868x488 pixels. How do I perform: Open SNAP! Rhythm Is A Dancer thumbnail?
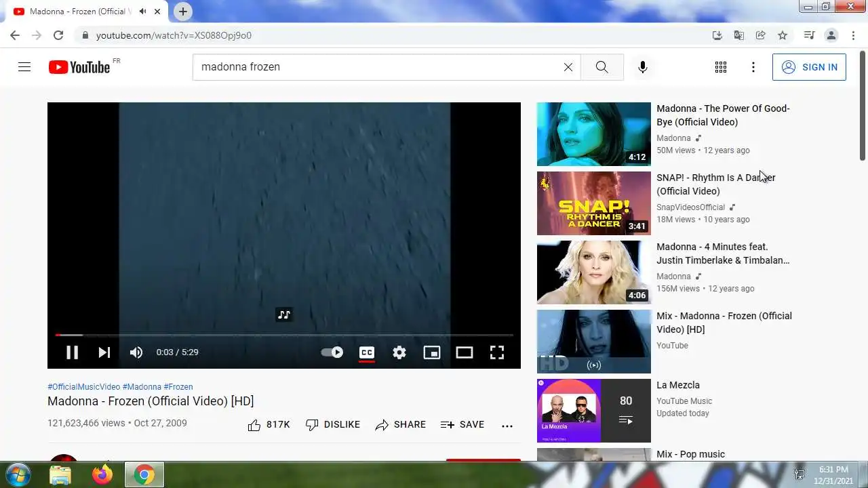click(x=594, y=203)
